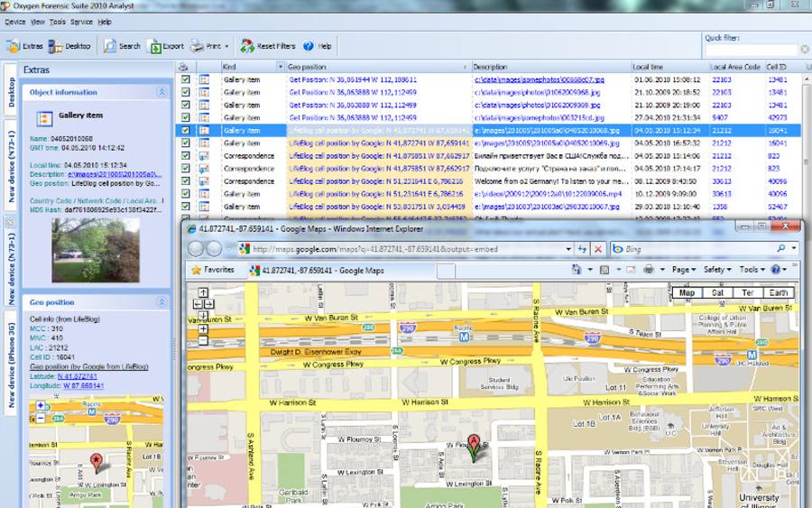The image size is (812, 508).
Task: Uncheck the row with 00668c07.jpg
Action: click(x=185, y=79)
